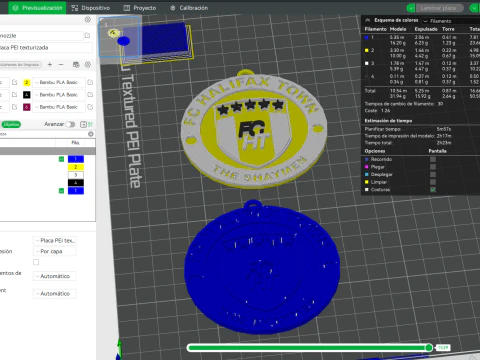This screenshot has width=480, height=360.
Task: Click the nozzle printer name field
Action: pyautogui.click(x=42, y=35)
